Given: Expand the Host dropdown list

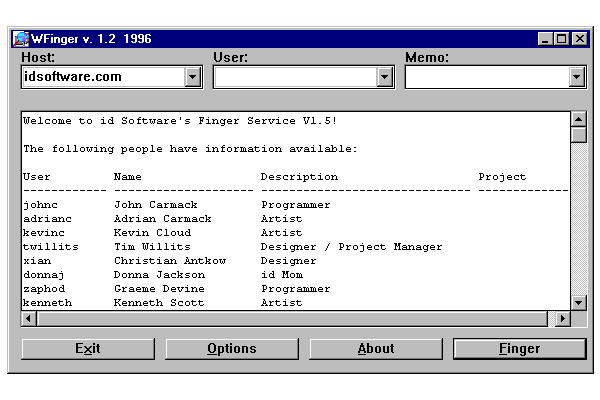Looking at the screenshot, I should click(193, 77).
